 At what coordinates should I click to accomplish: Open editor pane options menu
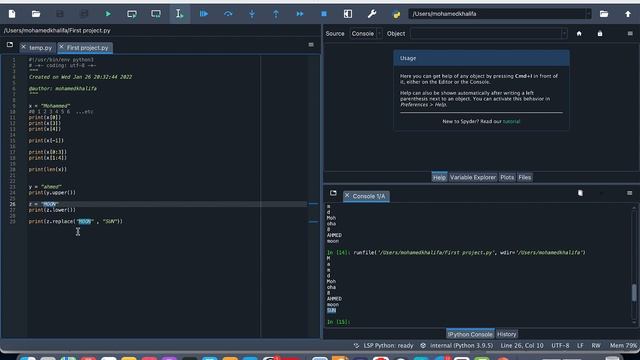[311, 44]
